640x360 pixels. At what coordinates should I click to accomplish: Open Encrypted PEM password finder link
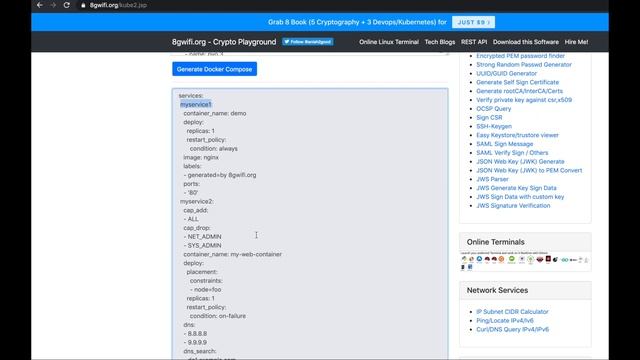tap(520, 56)
